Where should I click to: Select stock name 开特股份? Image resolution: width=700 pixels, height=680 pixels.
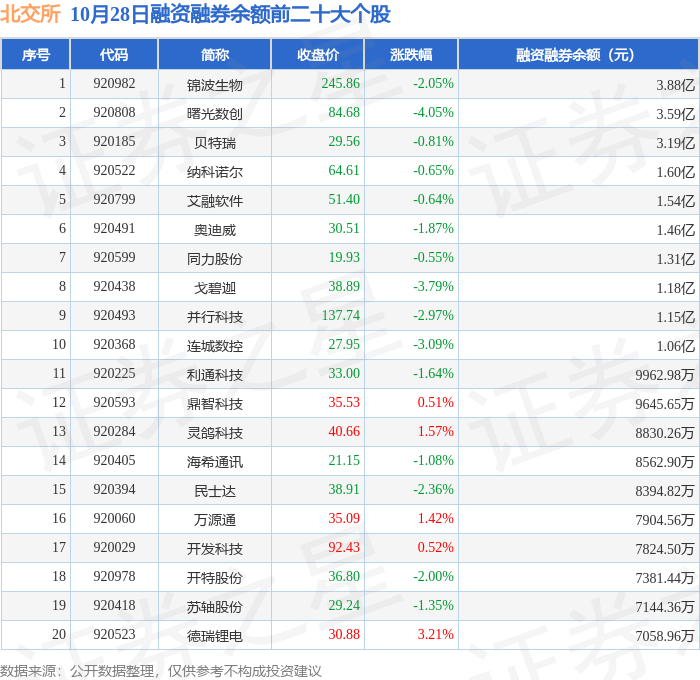pyautogui.click(x=215, y=578)
